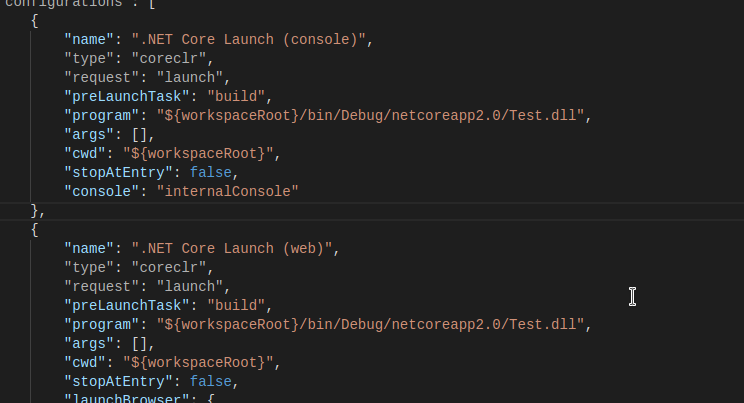Click the opening brace of the web configuration

tap(35, 229)
